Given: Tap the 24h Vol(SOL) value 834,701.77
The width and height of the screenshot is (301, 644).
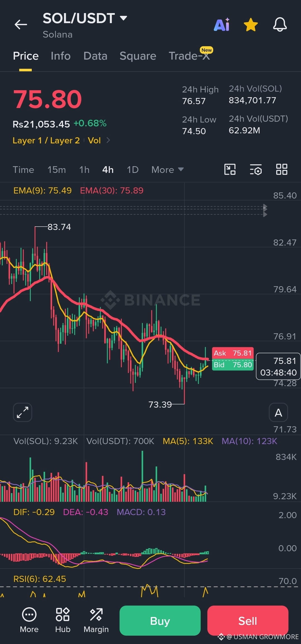Looking at the screenshot, I should click(253, 100).
